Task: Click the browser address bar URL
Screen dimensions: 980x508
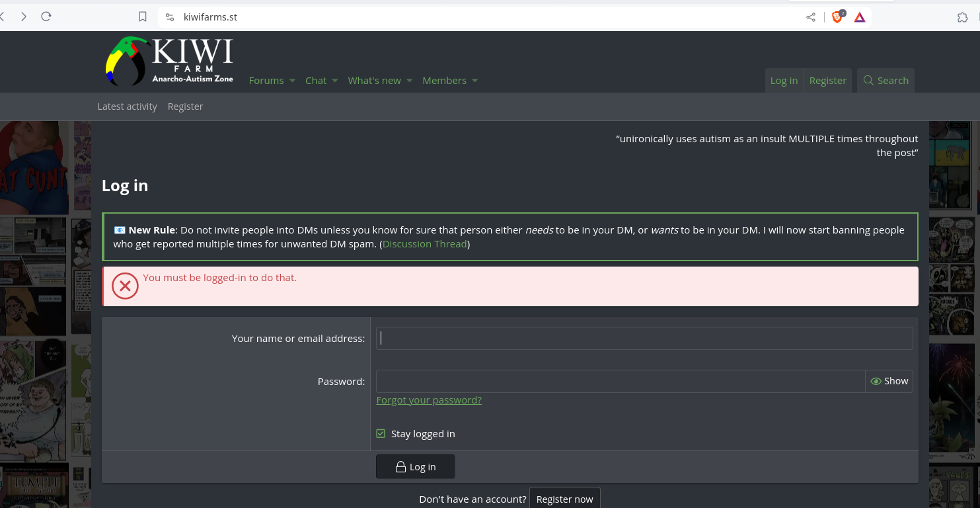Action: point(210,17)
